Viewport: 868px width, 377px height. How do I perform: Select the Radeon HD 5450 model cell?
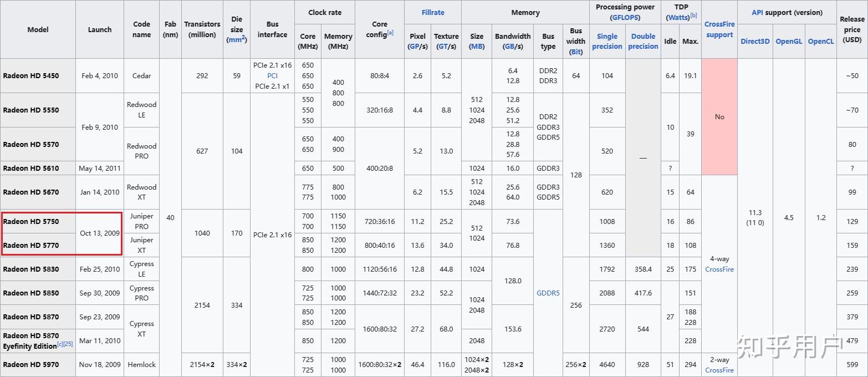tap(38, 75)
